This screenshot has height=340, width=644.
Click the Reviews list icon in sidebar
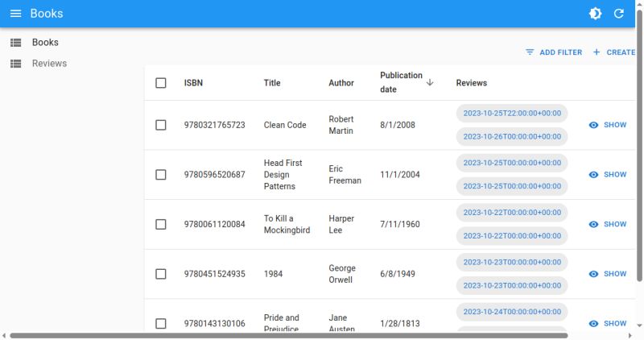click(15, 64)
